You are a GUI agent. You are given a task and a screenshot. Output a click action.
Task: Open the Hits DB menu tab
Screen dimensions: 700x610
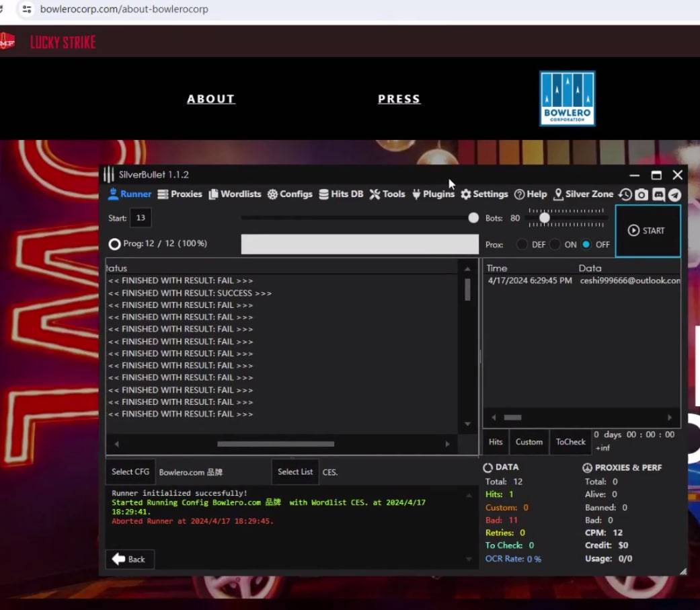(x=341, y=194)
